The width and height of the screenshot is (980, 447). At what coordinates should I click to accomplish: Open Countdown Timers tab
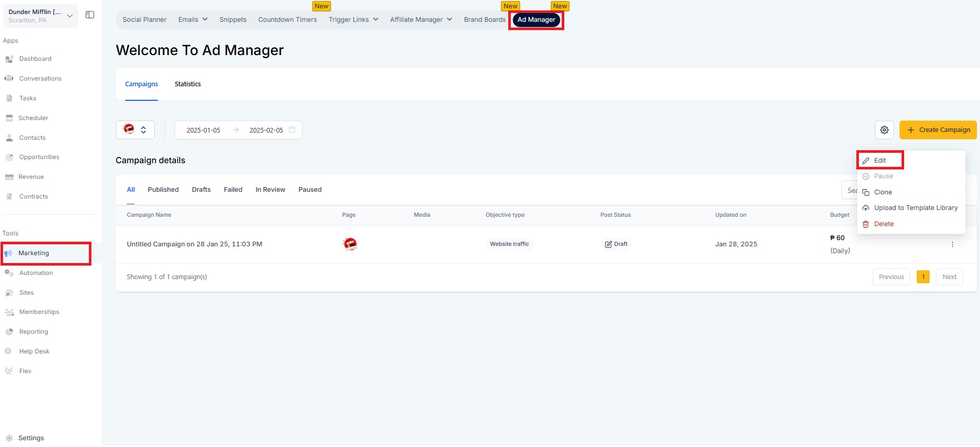click(x=287, y=20)
